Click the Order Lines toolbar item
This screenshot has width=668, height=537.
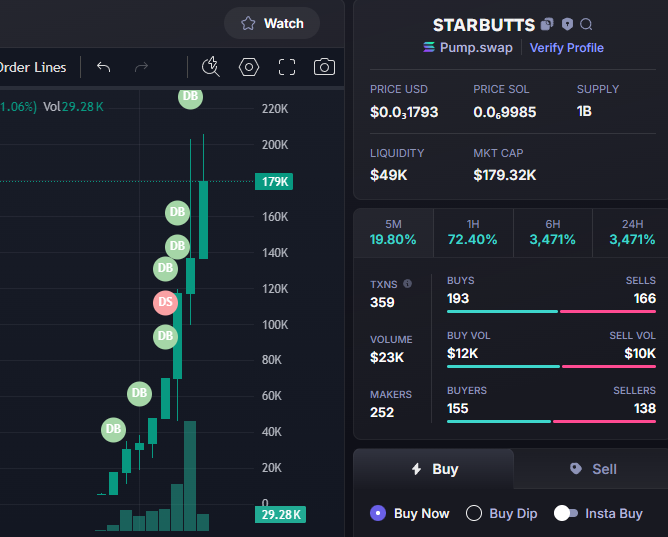pyautogui.click(x=33, y=67)
